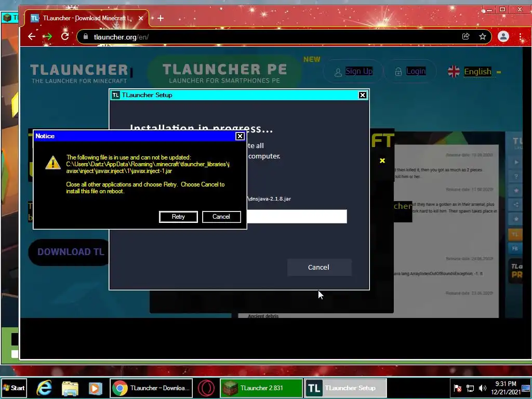The image size is (532, 399).
Task: Click the orange TL sidebar button
Action: [515, 234]
